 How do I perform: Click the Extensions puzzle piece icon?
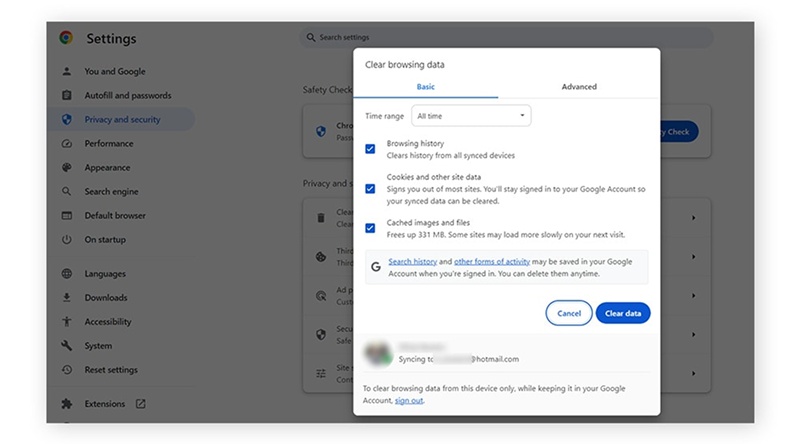click(x=67, y=404)
